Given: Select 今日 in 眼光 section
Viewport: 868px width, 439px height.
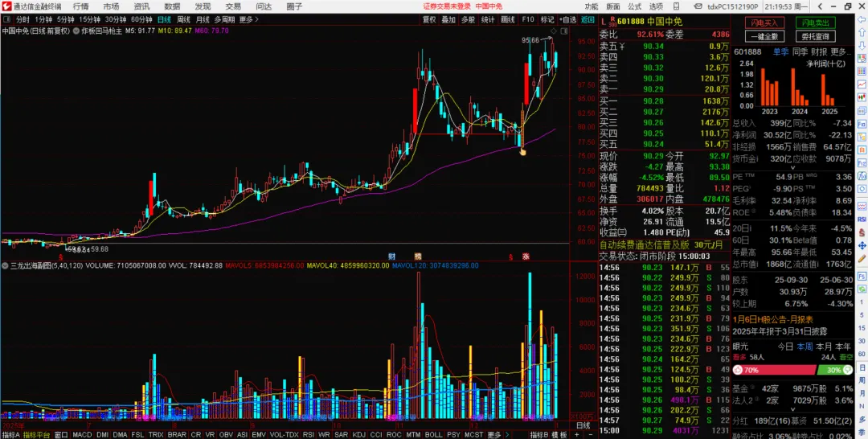Looking at the screenshot, I should point(785,347).
